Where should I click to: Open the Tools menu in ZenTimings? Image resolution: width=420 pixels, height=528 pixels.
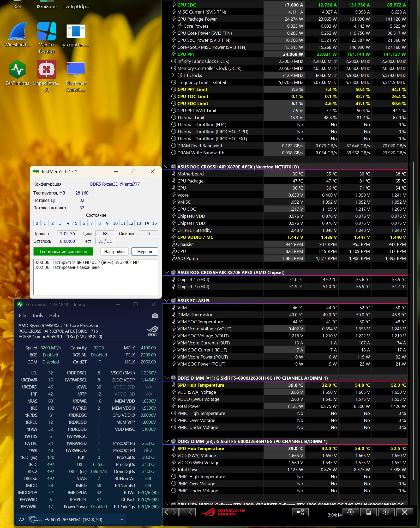coord(38,315)
